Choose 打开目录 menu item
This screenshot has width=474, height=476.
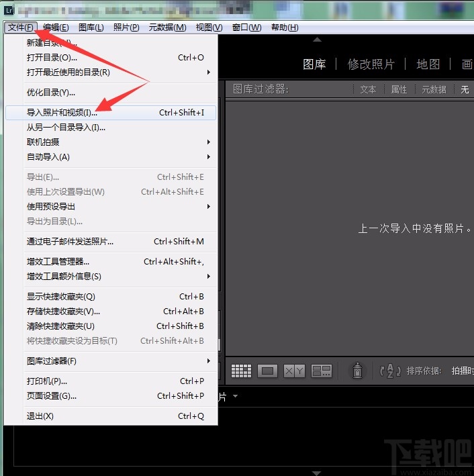111,58
